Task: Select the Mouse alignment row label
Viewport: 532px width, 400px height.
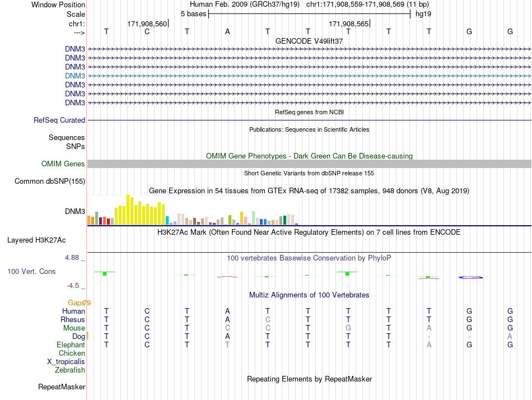Action: pyautogui.click(x=74, y=328)
